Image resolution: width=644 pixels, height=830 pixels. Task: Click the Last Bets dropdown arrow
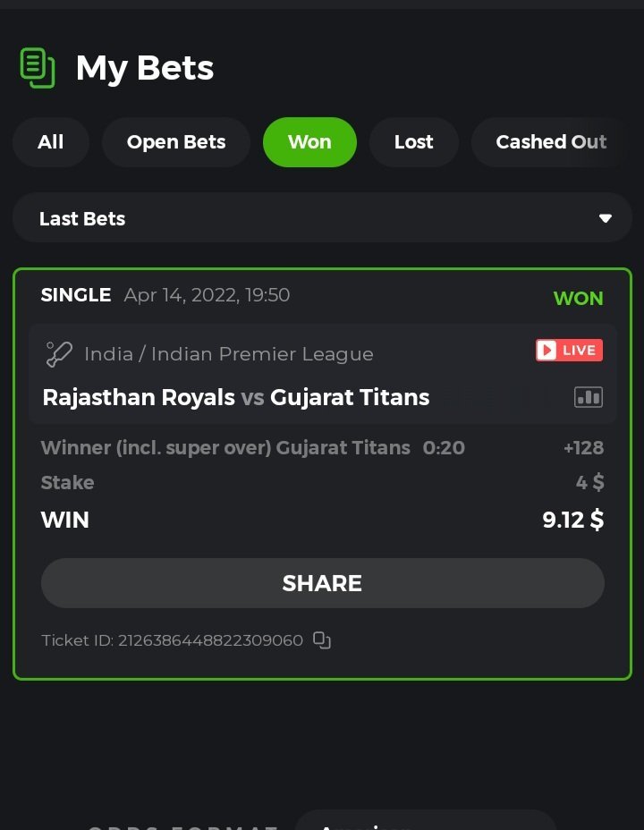pos(606,218)
